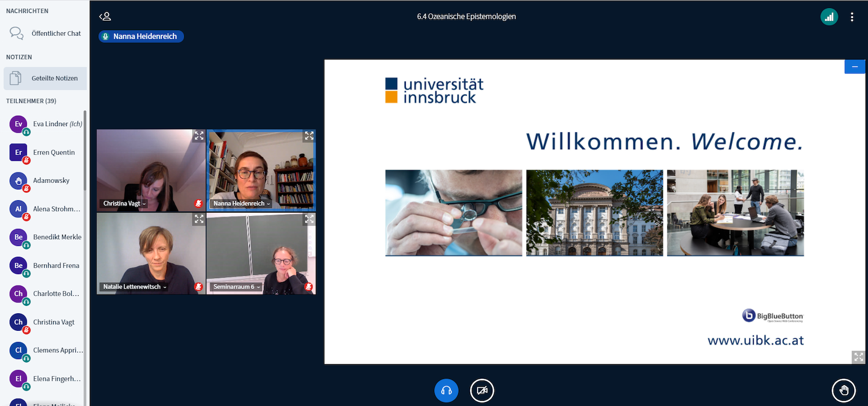Screen dimensions: 868x406
Task: Click the Adamowsky raised-hand avatar
Action: (18, 181)
